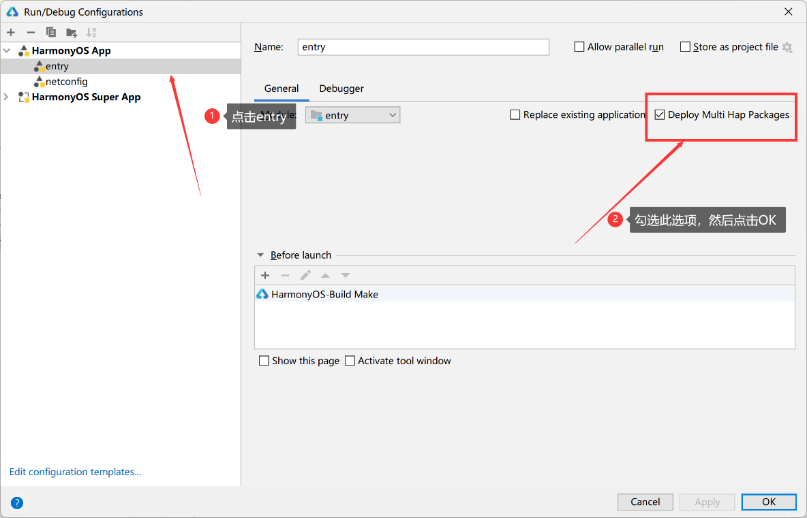Click the Cancel button
Image resolution: width=807 pixels, height=518 pixels.
click(x=645, y=502)
